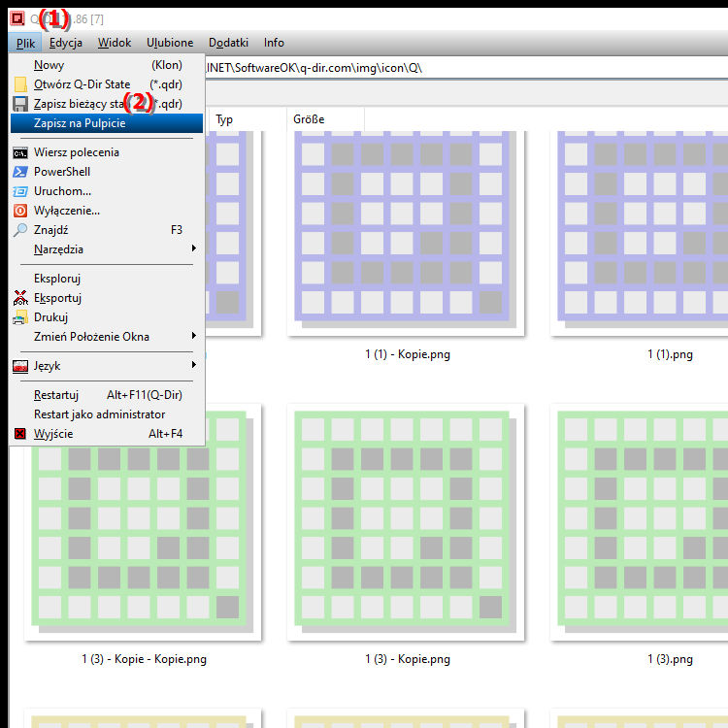Choose Wyjście Alt+F4 entry
Viewport: 728px width, 728px height.
(107, 434)
